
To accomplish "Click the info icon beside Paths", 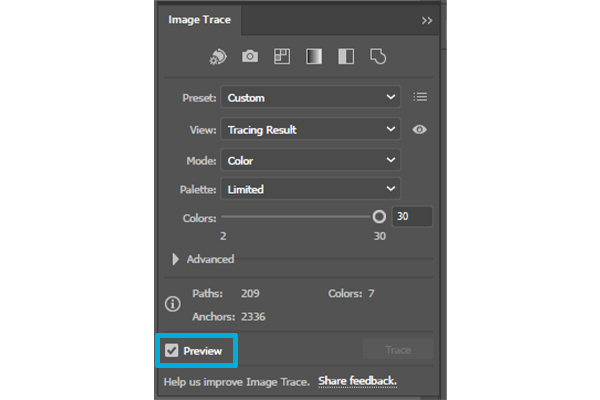I will click(x=172, y=303).
